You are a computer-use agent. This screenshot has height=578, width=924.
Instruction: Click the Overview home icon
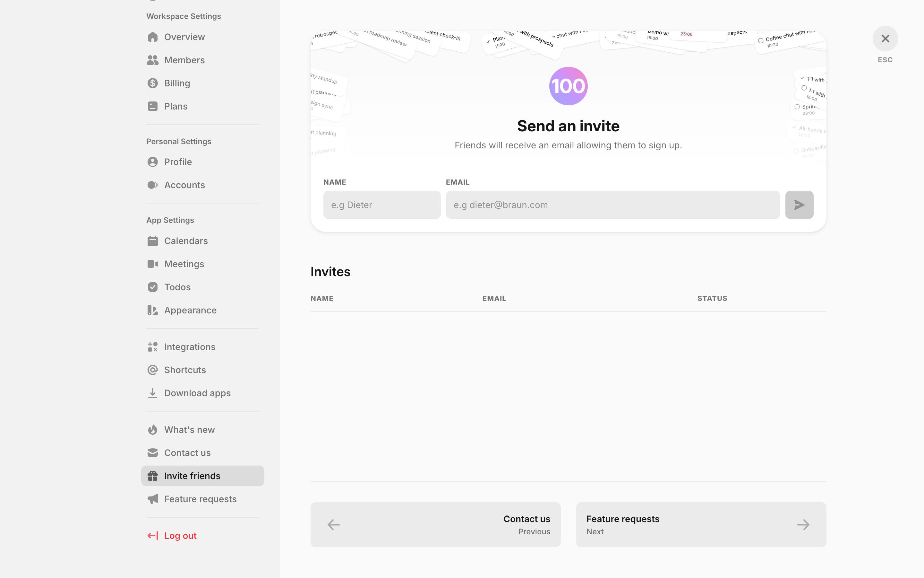point(152,37)
